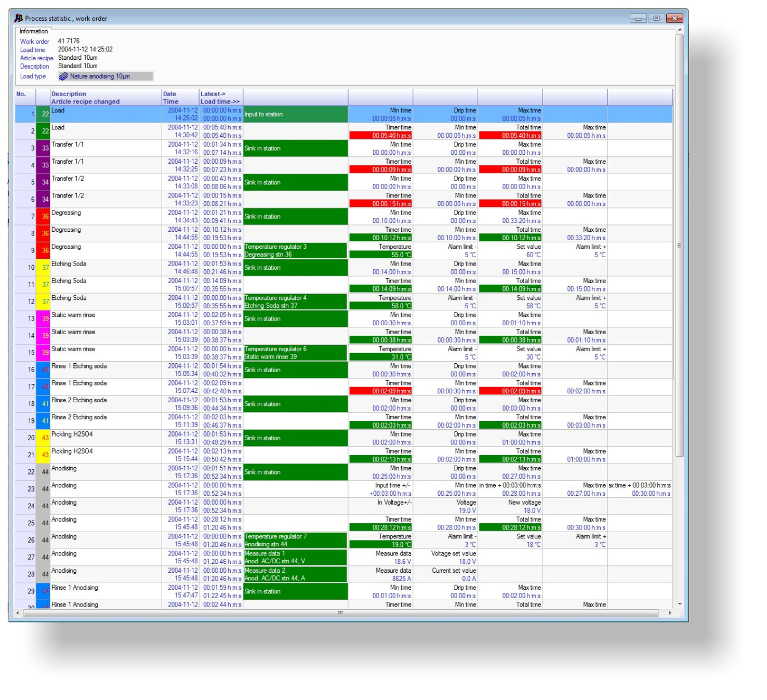
Task: Click the Nature anodising load type icon
Action: 63,76
